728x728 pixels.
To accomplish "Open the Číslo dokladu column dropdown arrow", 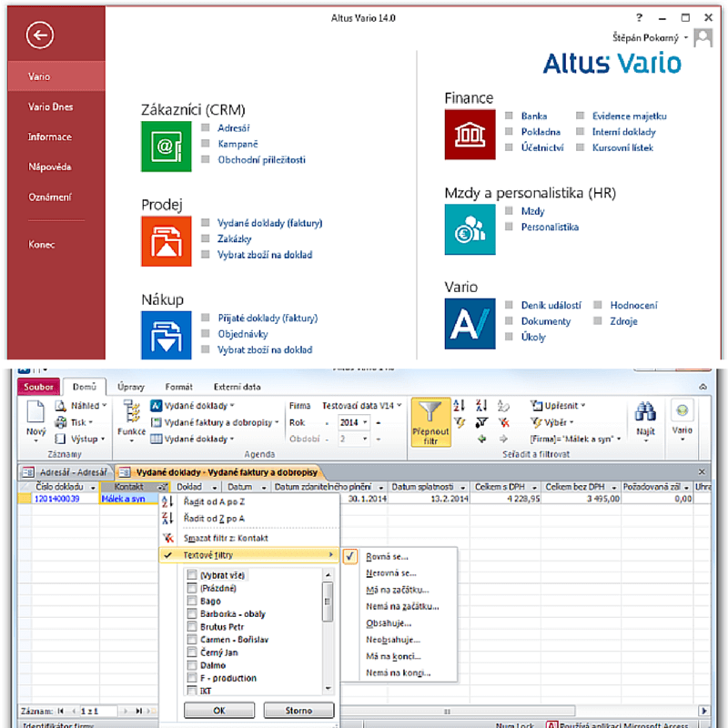I will [x=93, y=488].
